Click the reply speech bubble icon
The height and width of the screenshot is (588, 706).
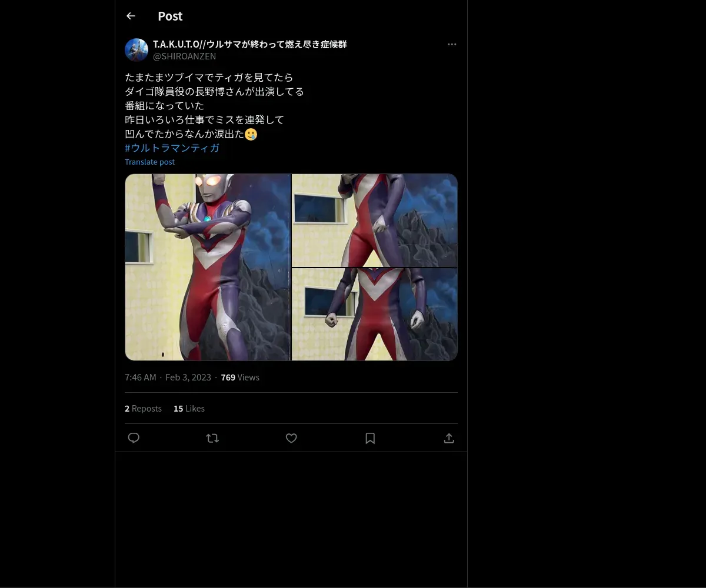click(x=134, y=438)
